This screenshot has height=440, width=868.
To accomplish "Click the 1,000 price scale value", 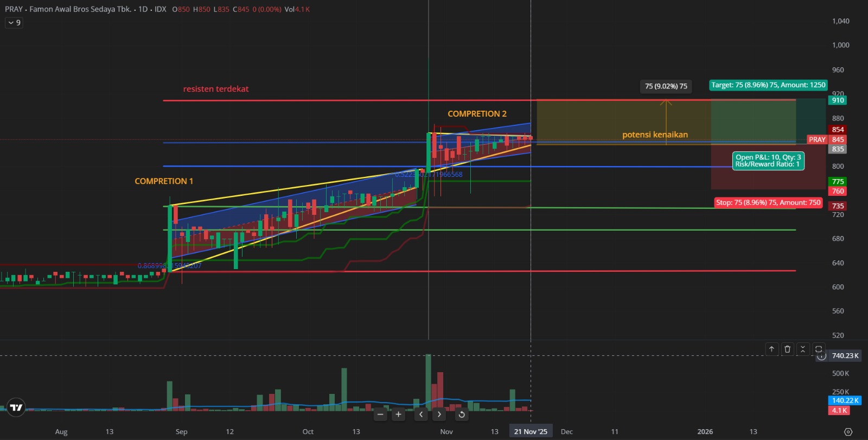I will coord(840,45).
